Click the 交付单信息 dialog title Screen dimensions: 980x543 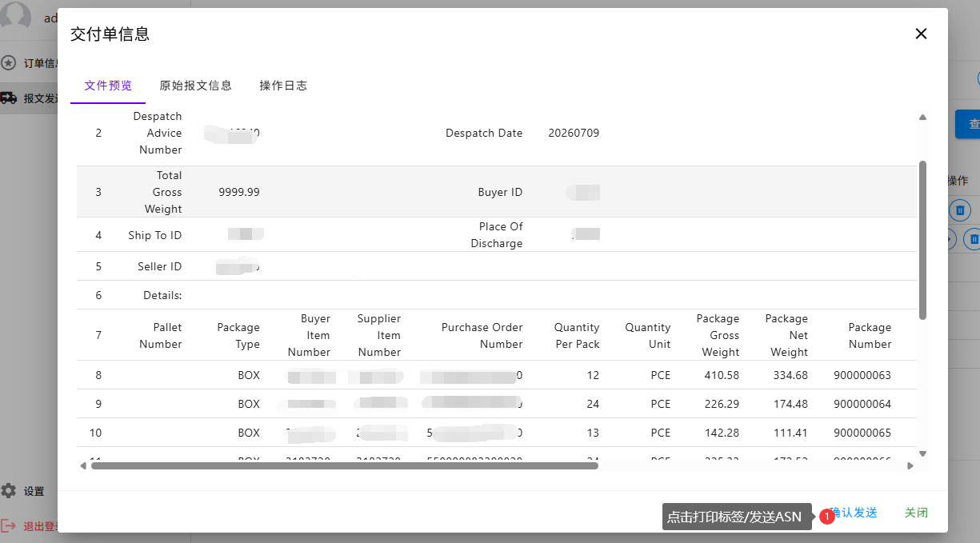tap(110, 34)
